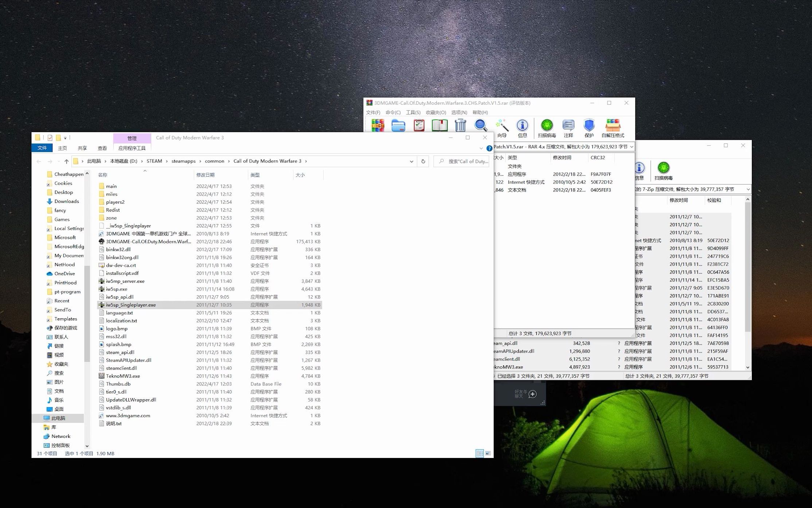Click the Refresh button beside the address bar
Screen dimensions: 812x508
(x=423, y=161)
